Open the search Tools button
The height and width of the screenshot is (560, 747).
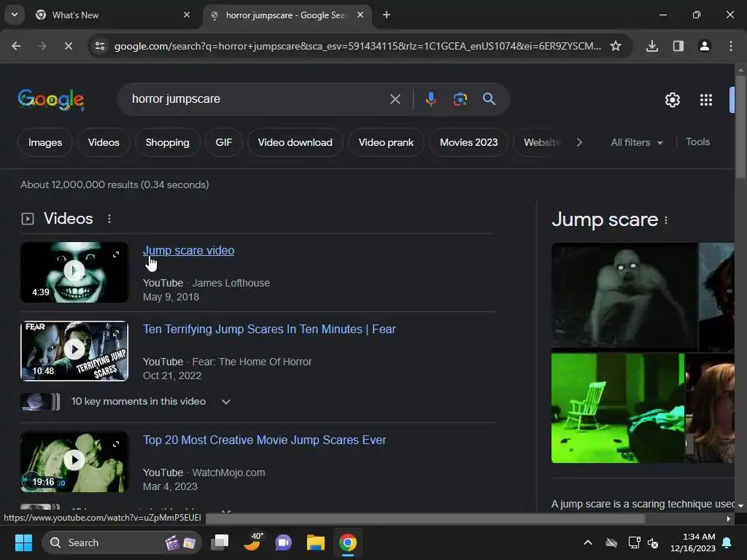coord(697,142)
